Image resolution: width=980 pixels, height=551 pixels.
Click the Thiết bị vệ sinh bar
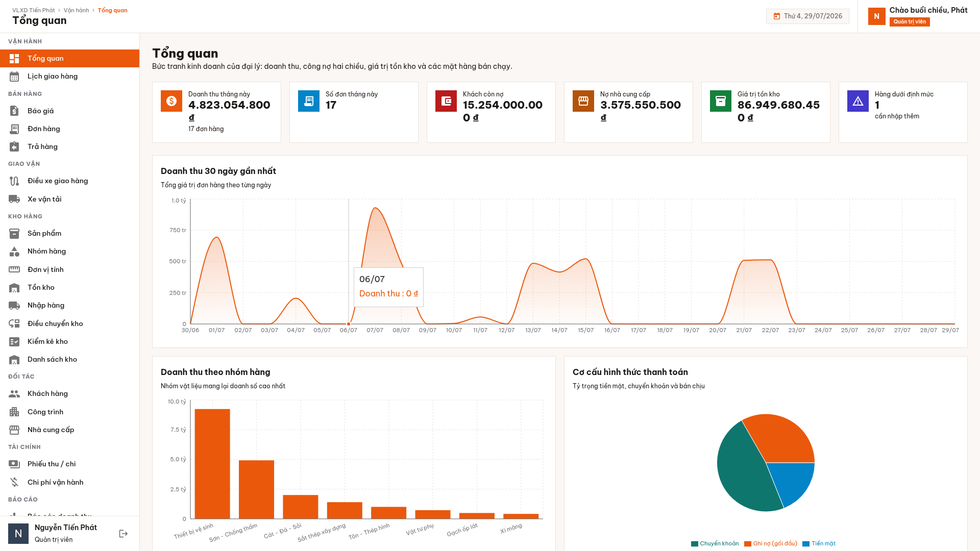click(x=212, y=464)
